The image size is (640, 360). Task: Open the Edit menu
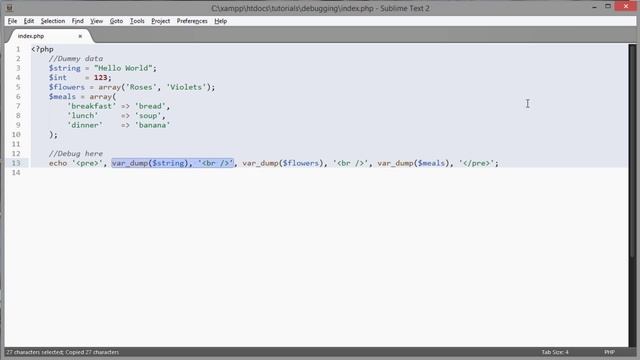pyautogui.click(x=29, y=21)
